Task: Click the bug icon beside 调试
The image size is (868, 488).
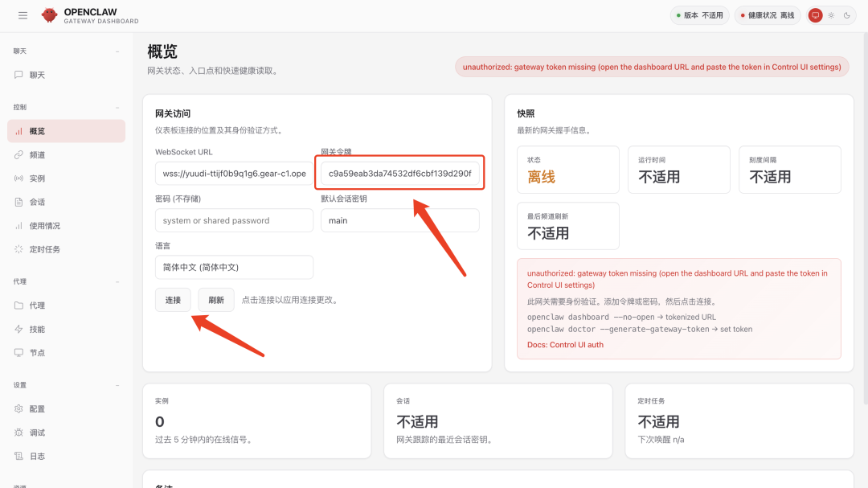Action: point(18,433)
